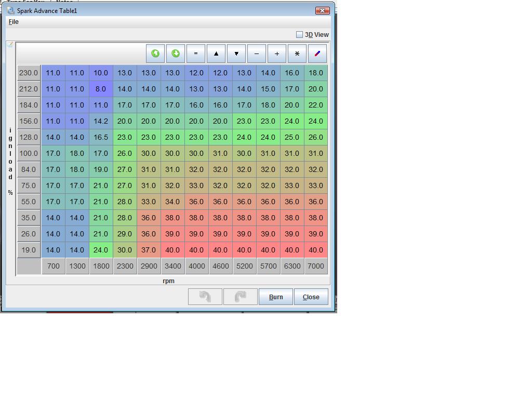Select the 700 rpm column header
The width and height of the screenshot is (532, 399).
tap(54, 267)
